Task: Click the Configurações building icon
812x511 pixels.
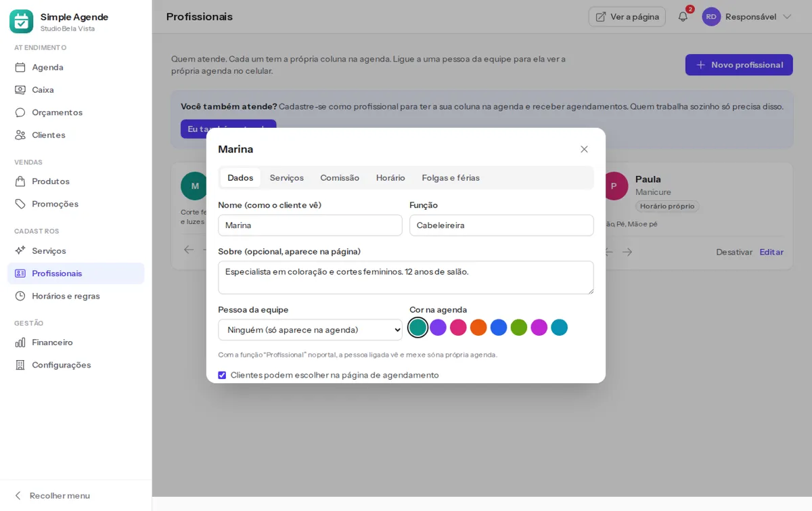Action: click(x=20, y=365)
